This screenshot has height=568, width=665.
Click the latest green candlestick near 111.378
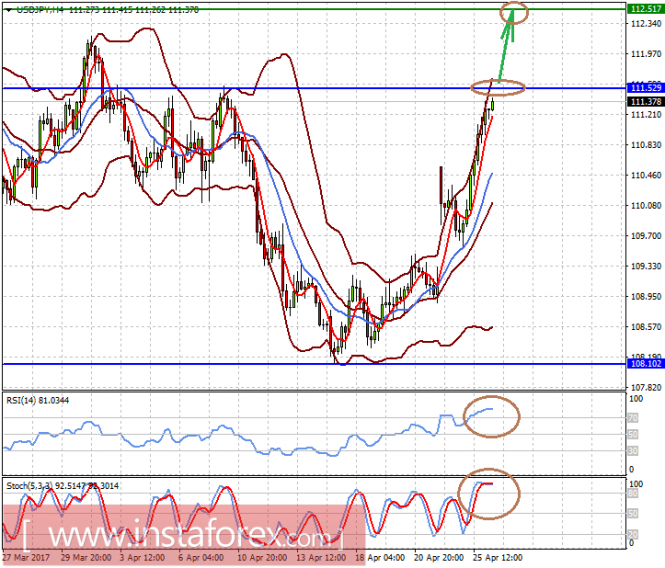coord(492,104)
